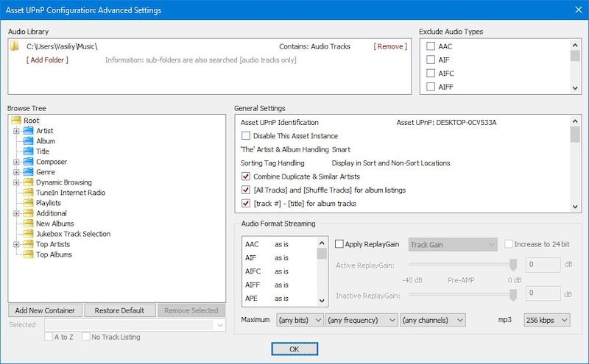The height and width of the screenshot is (364, 589).
Task: Click the music folder icon in Audio Library
Action: 15,46
